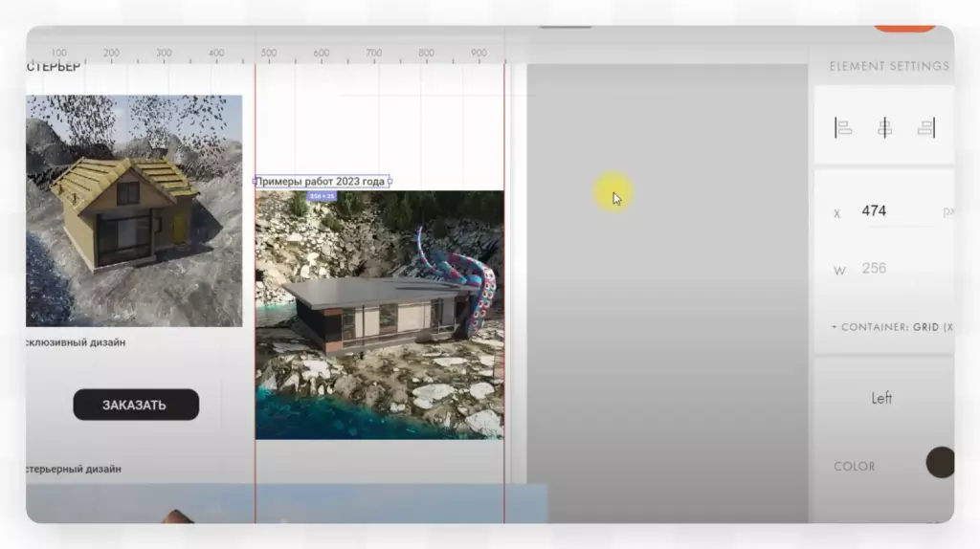Select the 'Примеры работ 2023 года' text
Screen dimensions: 980x549
tap(321, 182)
